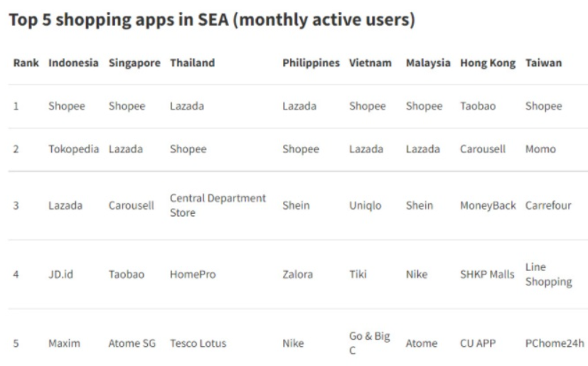Click the Hong Kong column header
This screenshot has width=588, height=366.
[x=488, y=63]
